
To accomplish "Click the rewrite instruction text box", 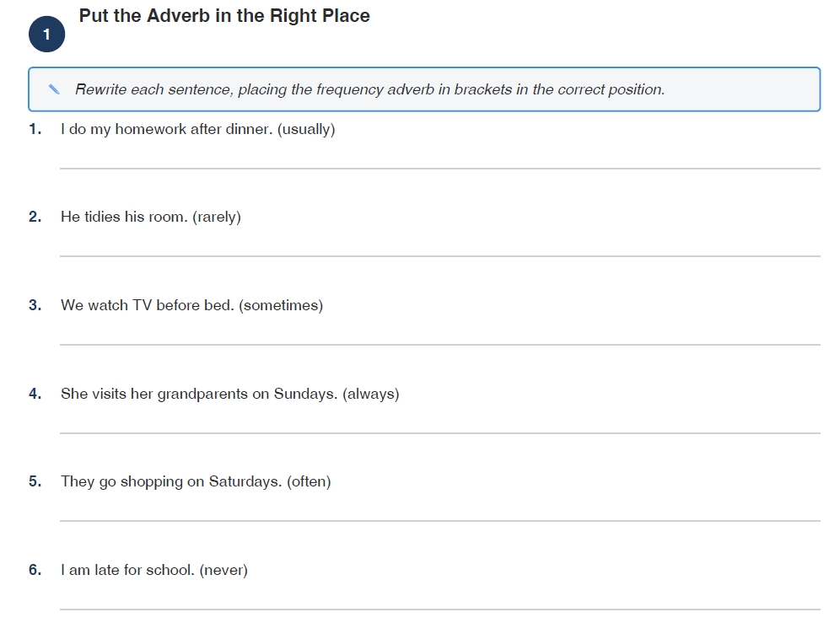I will (x=424, y=89).
